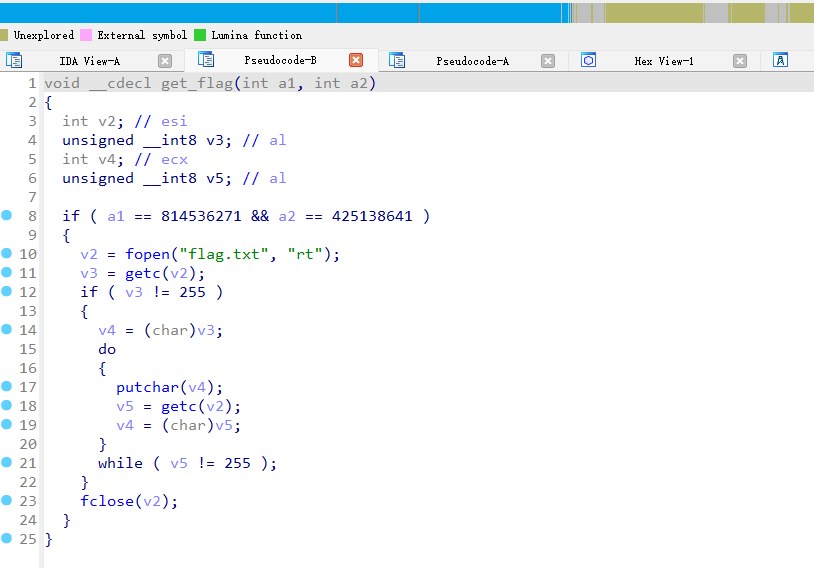Toggle breakpoint dot on line 11

[7, 273]
